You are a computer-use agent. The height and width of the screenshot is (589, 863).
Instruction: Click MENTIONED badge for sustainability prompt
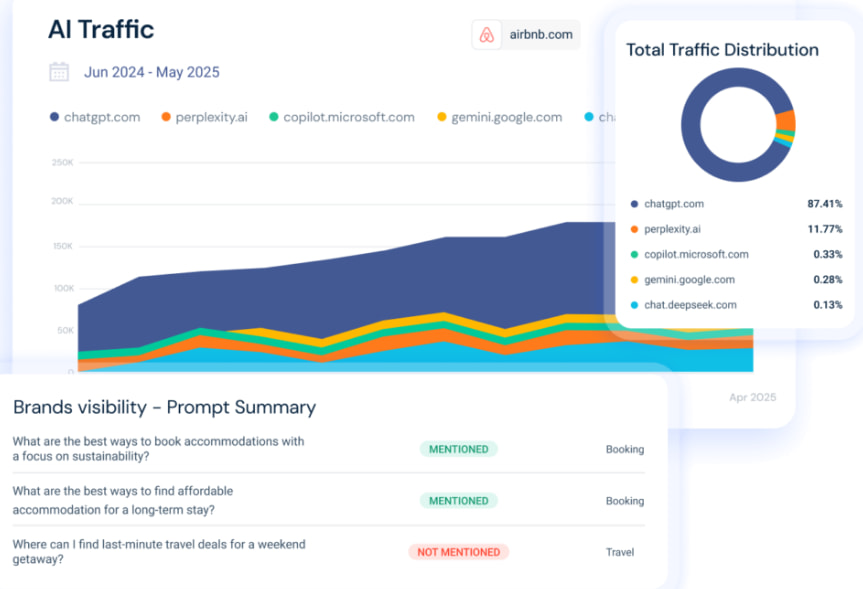458,449
